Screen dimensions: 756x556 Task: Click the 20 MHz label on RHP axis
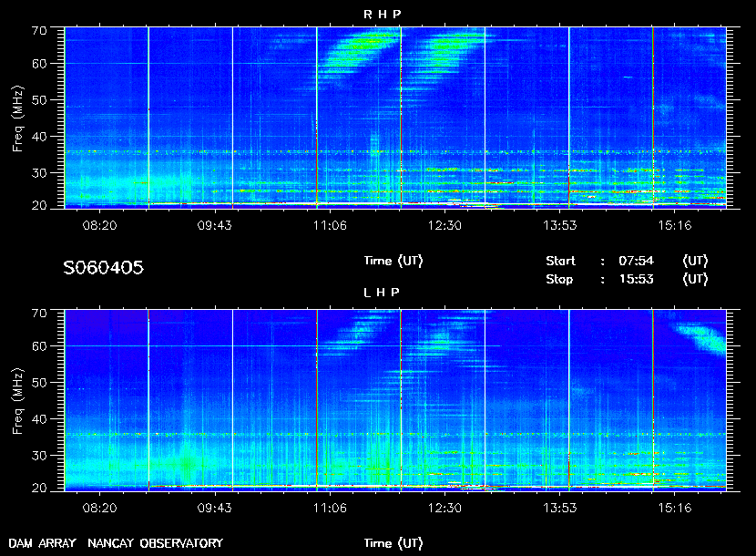39,205
